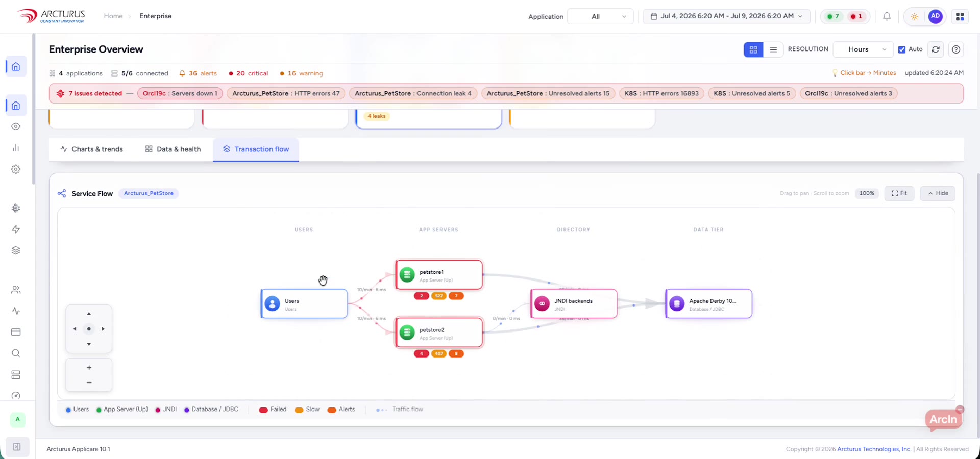The width and height of the screenshot is (980, 459).
Task: Toggle the light theme sun icon
Action: [914, 16]
